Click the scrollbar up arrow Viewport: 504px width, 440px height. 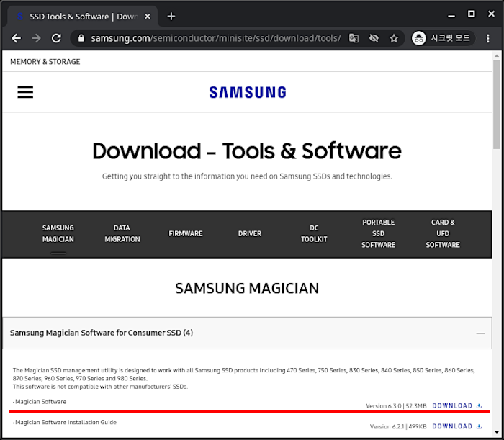pyautogui.click(x=497, y=56)
